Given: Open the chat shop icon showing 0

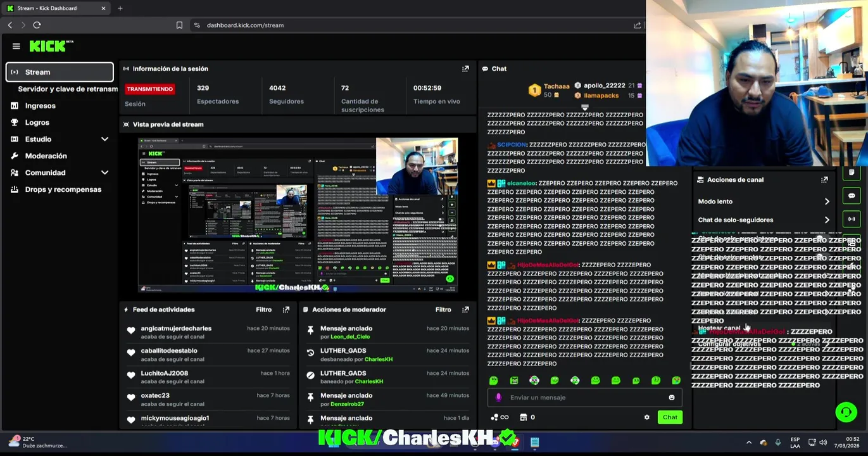Looking at the screenshot, I should [x=527, y=417].
